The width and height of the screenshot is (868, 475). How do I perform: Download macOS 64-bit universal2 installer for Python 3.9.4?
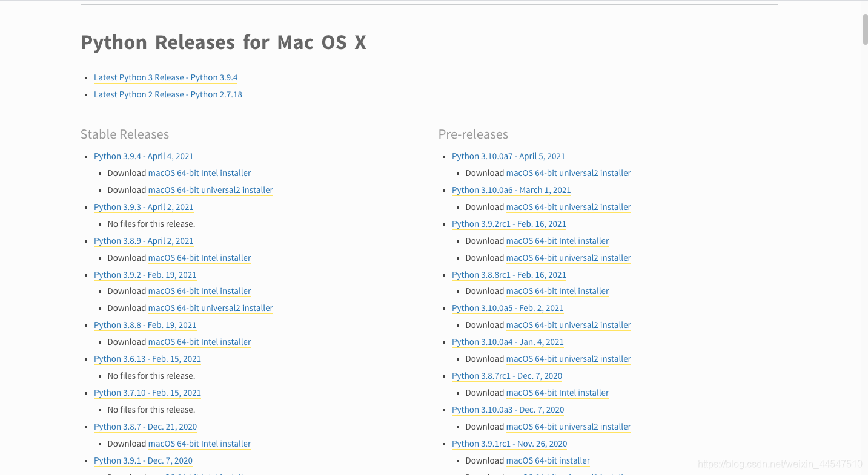click(x=210, y=190)
